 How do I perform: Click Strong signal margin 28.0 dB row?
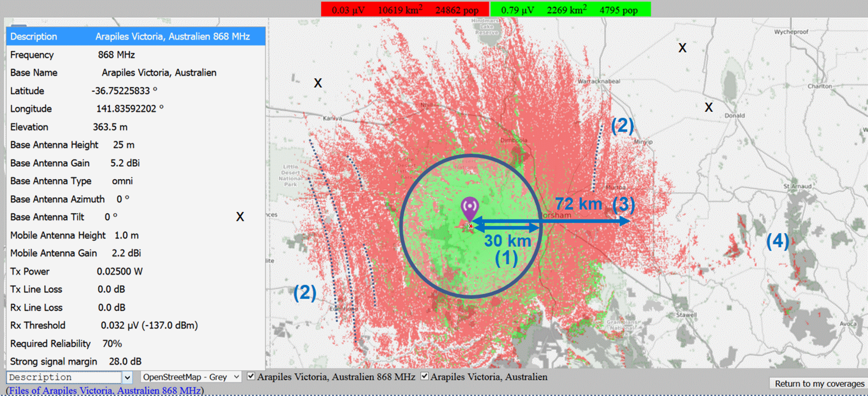point(136,361)
